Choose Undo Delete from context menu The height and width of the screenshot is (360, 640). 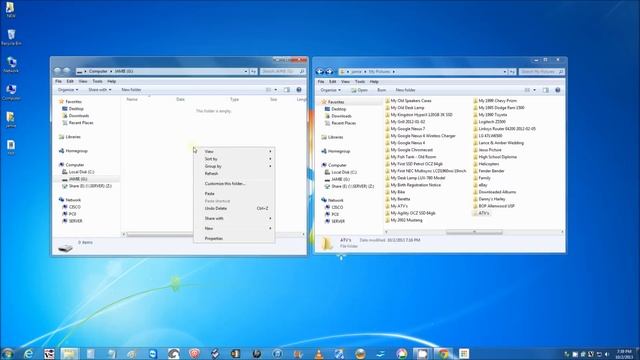(234, 208)
